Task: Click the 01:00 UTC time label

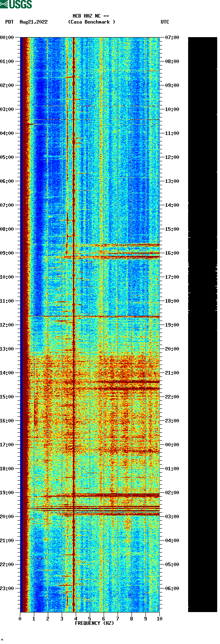Action: [x=172, y=469]
